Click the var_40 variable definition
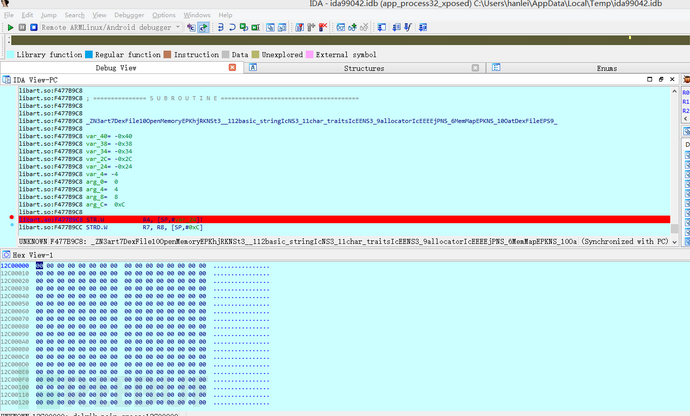690x416 pixels. pos(109,136)
